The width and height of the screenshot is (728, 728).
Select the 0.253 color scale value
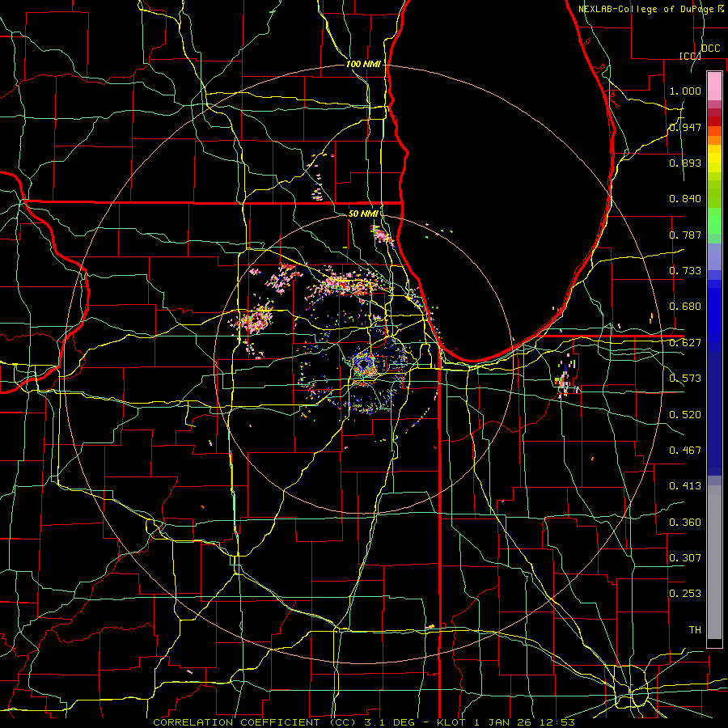[685, 594]
